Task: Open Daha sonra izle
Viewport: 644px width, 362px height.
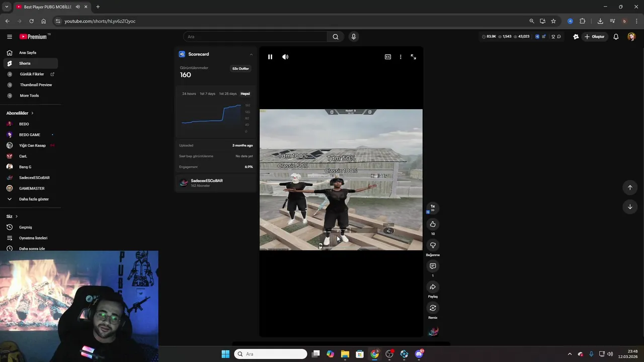Action: tap(31, 248)
